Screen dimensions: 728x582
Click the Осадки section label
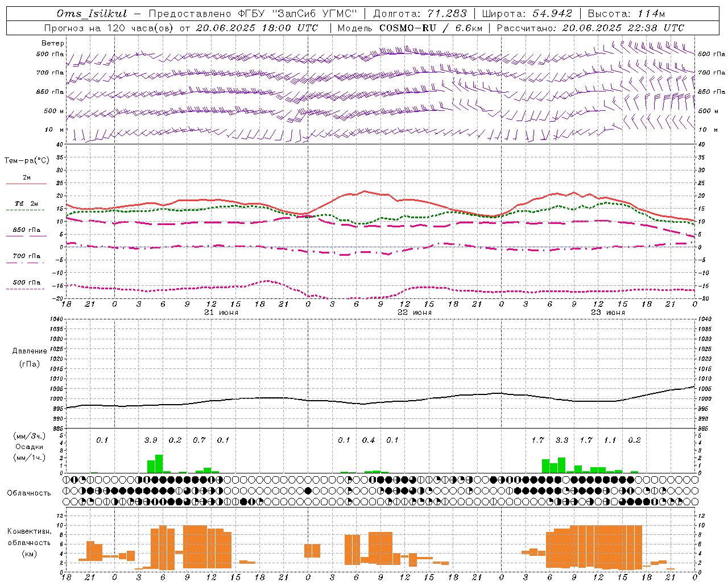[30, 447]
